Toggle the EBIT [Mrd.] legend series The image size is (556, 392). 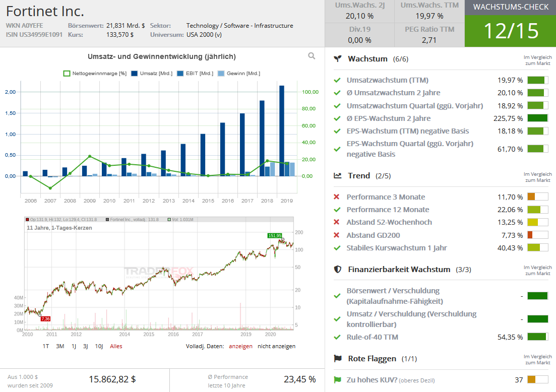point(195,74)
